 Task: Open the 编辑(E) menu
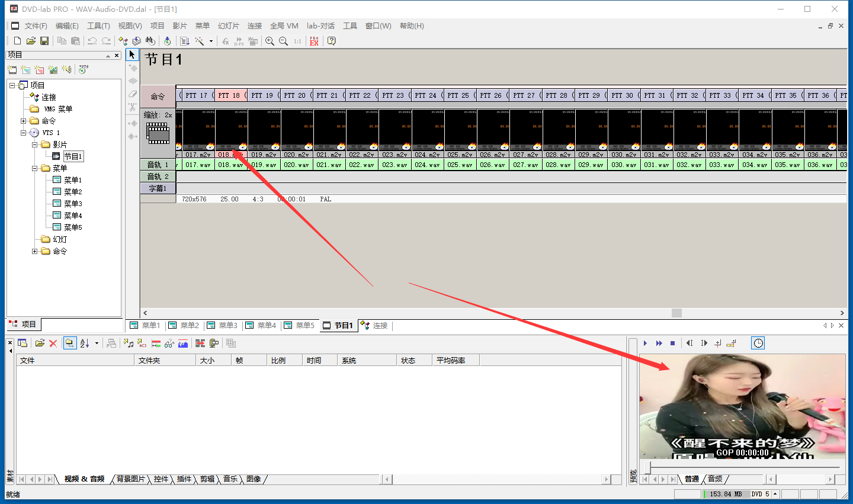(67, 26)
